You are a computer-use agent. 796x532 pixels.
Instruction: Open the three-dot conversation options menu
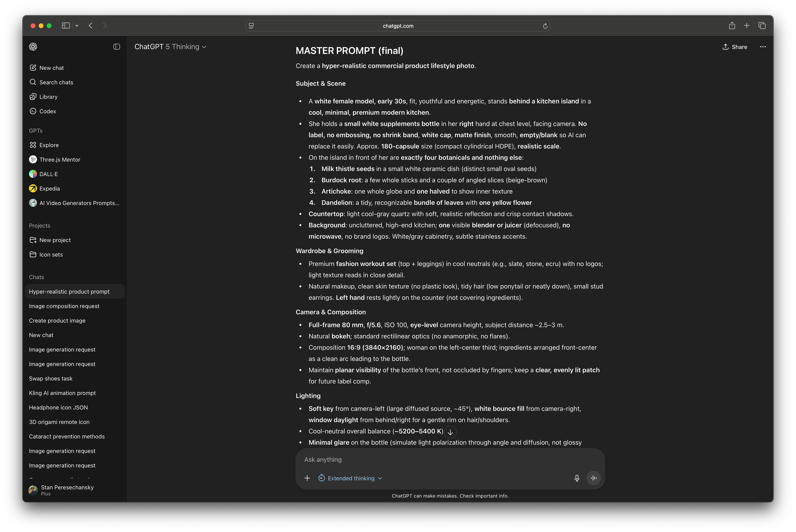tap(763, 47)
